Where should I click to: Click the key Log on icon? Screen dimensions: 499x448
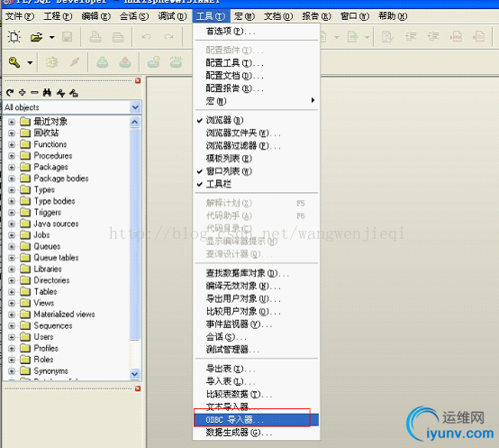pyautogui.click(x=14, y=62)
